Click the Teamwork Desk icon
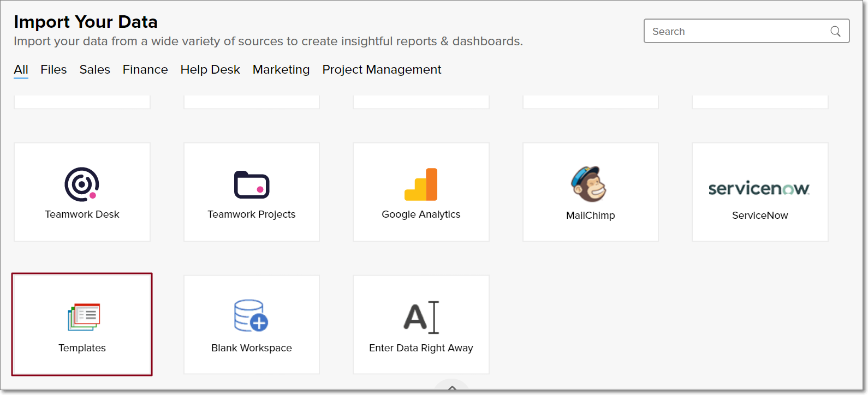The height and width of the screenshot is (395, 868). [x=82, y=184]
